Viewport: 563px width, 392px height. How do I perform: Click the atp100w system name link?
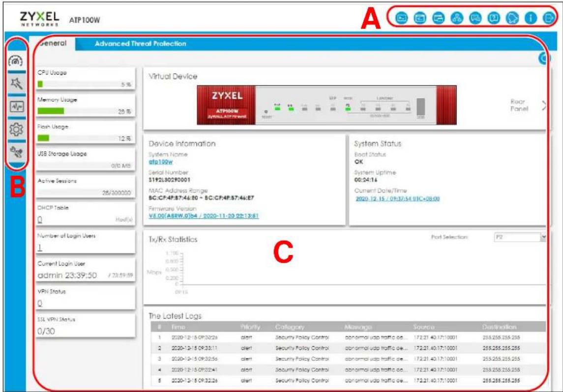[x=160, y=162]
